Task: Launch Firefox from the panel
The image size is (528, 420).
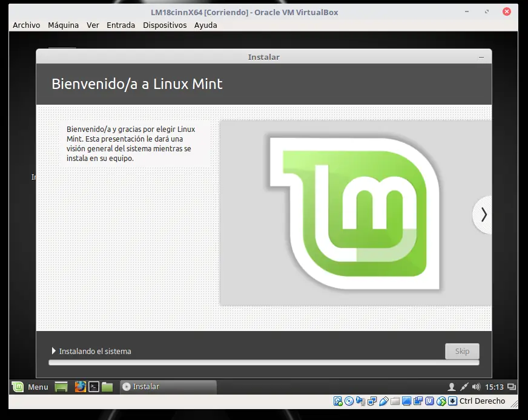Action: click(x=80, y=387)
